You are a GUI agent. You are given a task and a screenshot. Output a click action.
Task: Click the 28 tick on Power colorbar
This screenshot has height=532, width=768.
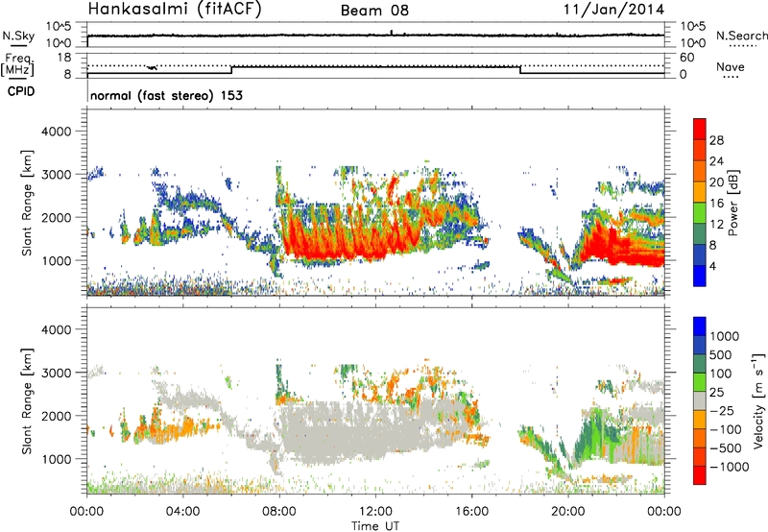pyautogui.click(x=716, y=140)
